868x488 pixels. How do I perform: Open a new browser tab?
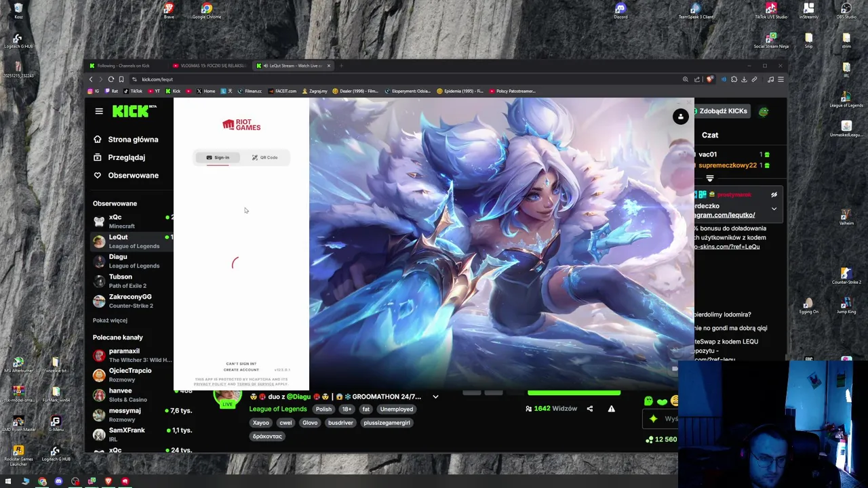[x=341, y=66]
